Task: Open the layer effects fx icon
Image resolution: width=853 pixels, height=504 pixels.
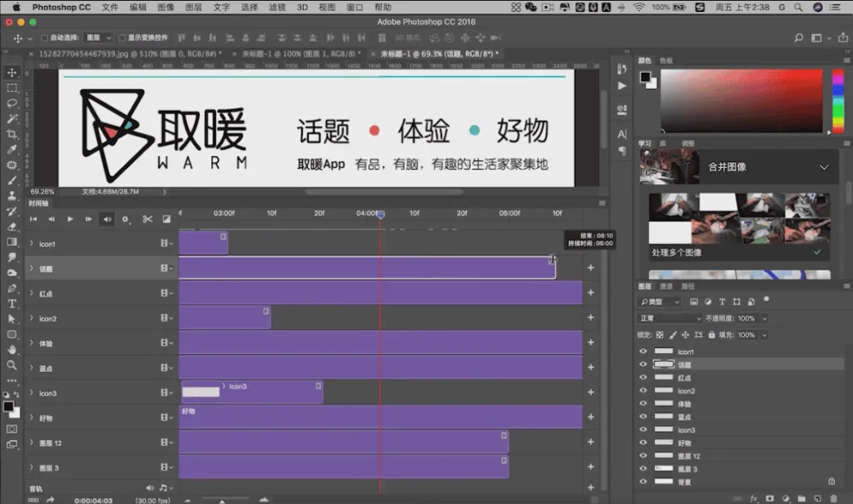Action: [753, 499]
